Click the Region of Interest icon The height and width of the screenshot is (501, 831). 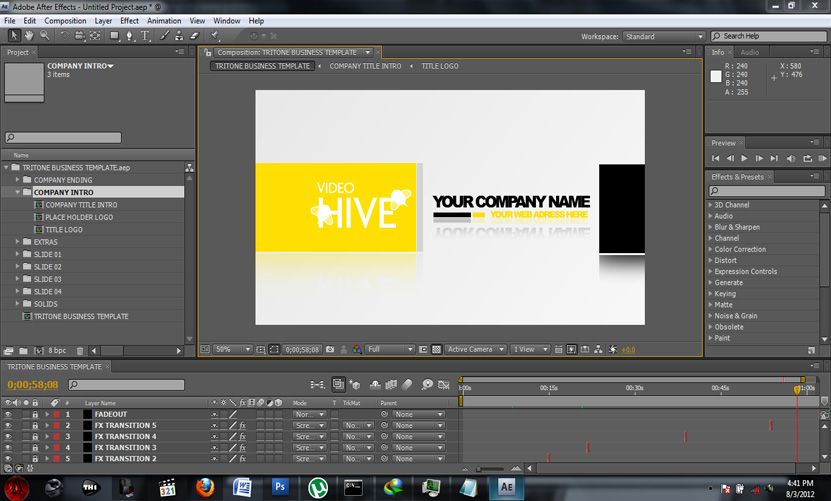(x=423, y=349)
